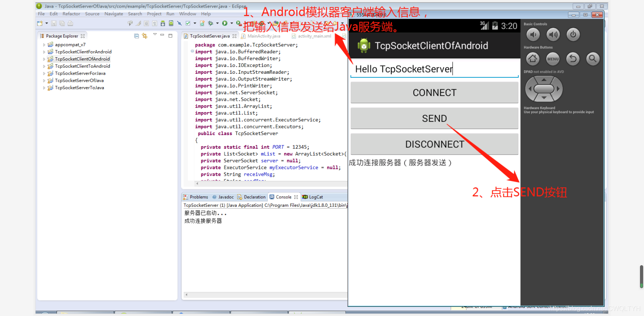
Task: Expand the TcpSocketClientForAndroid project
Action: click(x=44, y=52)
